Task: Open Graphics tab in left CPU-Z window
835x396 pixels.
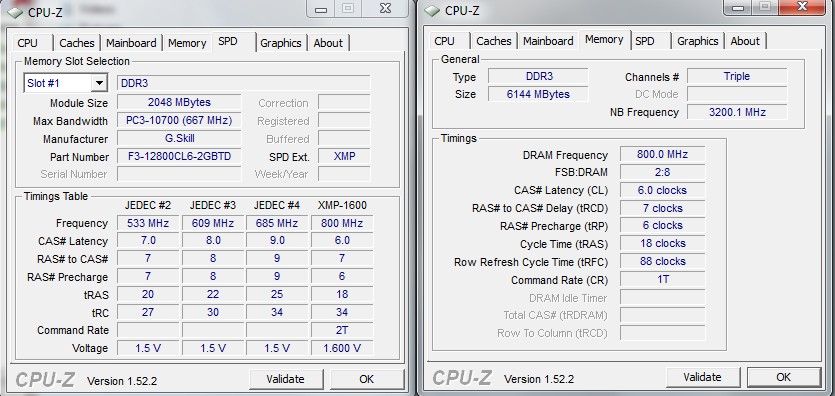Action: [x=281, y=43]
